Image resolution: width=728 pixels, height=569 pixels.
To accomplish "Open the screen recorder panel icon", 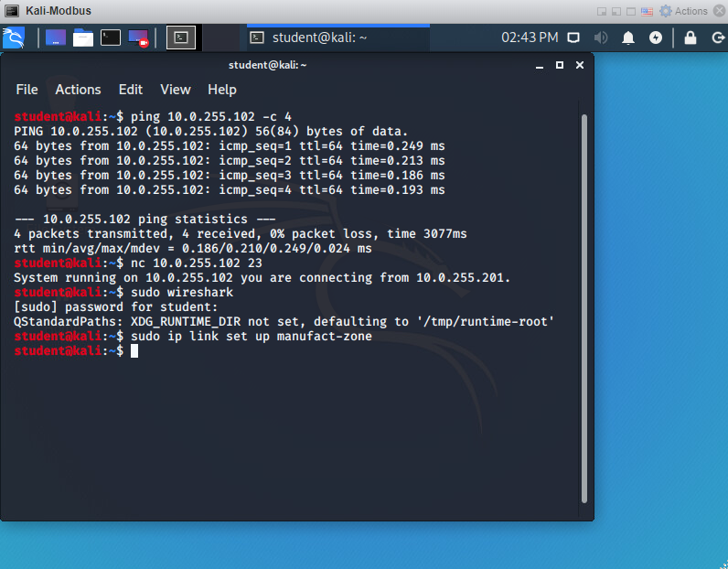I will [138, 38].
